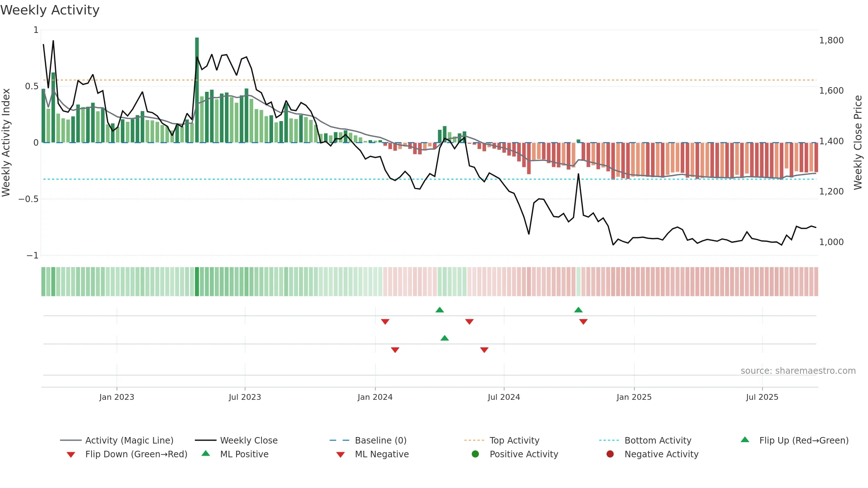Click the −0.5 activity axis tick

coord(28,199)
